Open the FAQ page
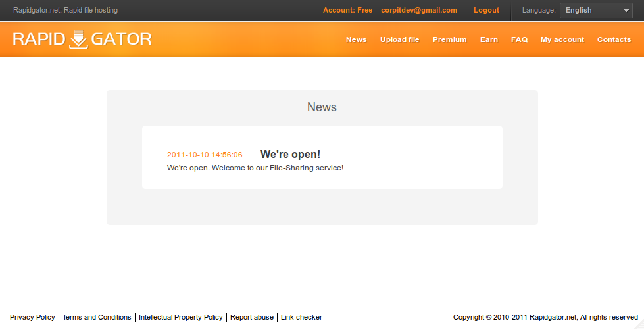The image size is (644, 329). [x=519, y=40]
